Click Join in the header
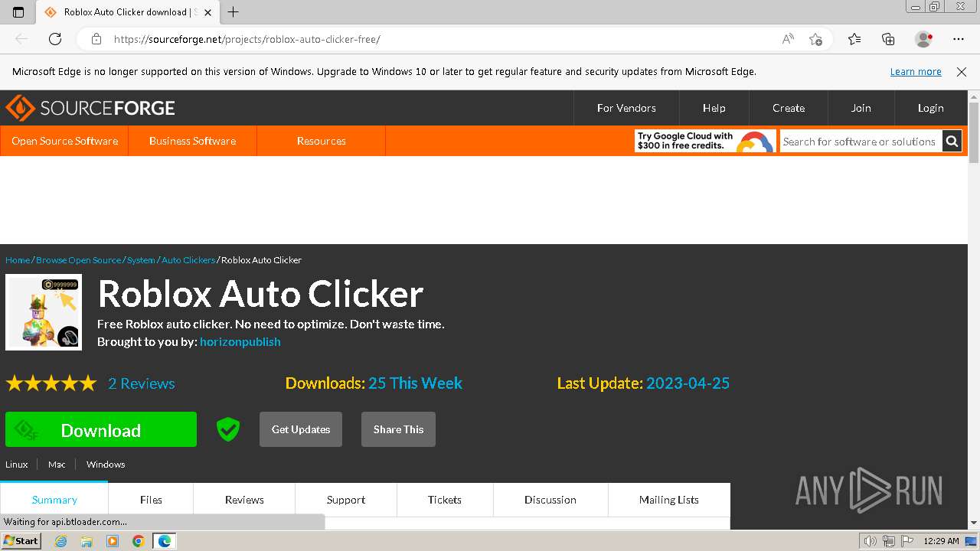 click(861, 108)
